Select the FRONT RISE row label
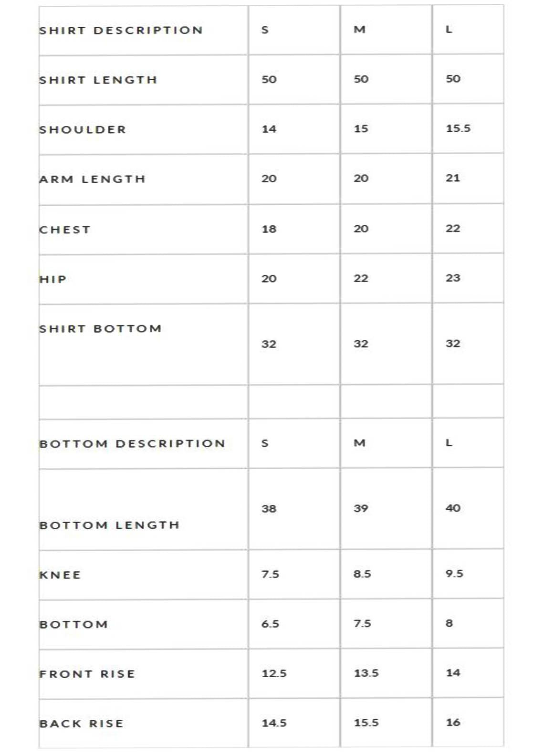 (87, 674)
